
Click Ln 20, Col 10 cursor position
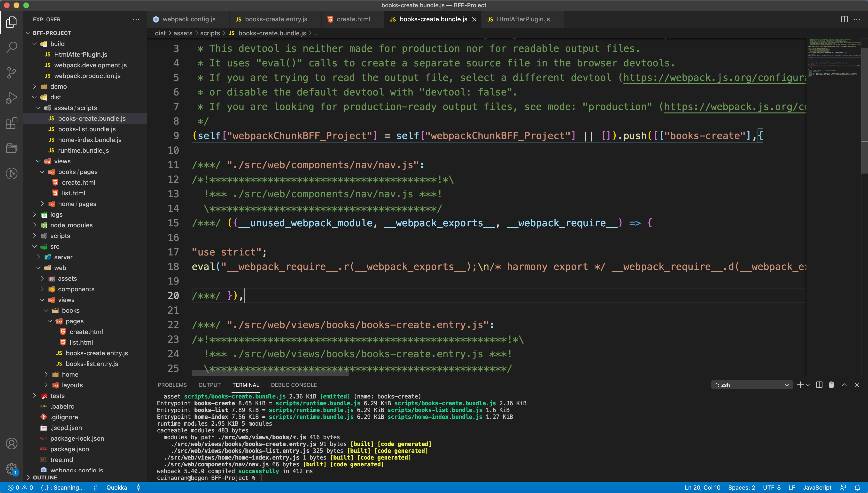point(702,488)
